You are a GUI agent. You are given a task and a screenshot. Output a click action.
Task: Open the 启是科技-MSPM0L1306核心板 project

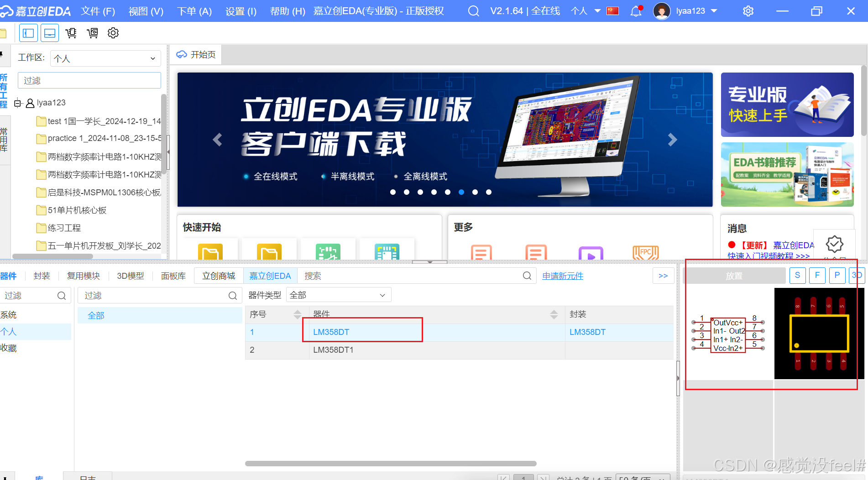99,193
